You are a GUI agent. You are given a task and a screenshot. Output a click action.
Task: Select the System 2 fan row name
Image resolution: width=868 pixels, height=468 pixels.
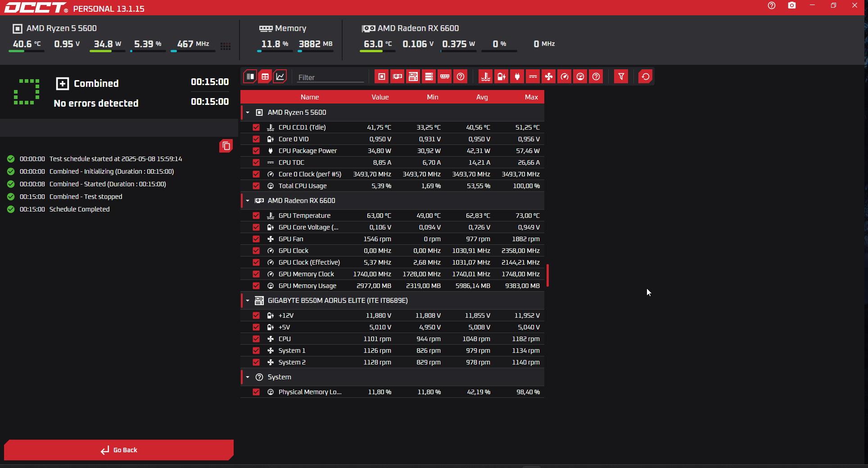tap(292, 362)
